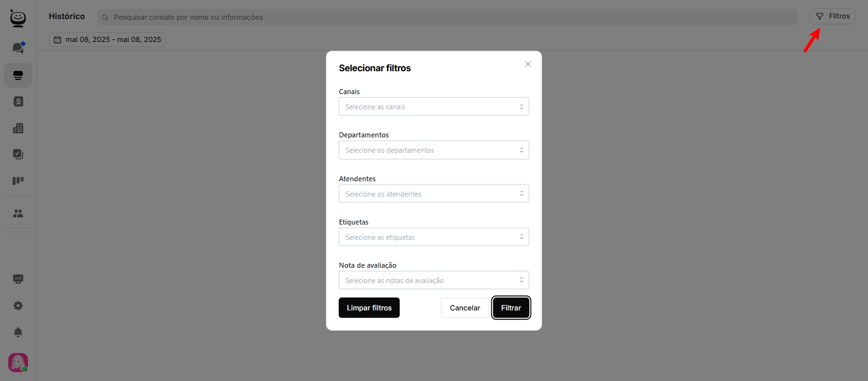Expand the Nota de avaliação dropdown
Screen dimensions: 868x381
pos(433,281)
